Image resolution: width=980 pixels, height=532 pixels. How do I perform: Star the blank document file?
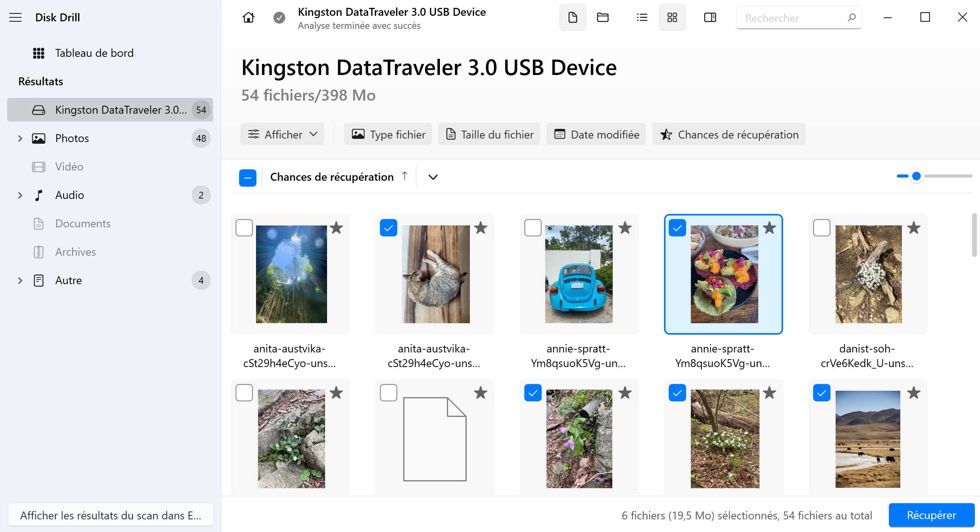point(481,393)
